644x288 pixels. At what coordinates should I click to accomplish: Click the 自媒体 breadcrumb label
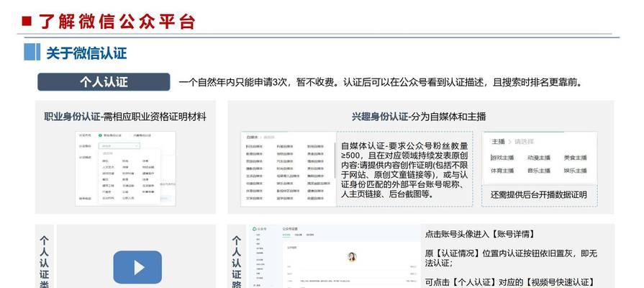(x=252, y=137)
